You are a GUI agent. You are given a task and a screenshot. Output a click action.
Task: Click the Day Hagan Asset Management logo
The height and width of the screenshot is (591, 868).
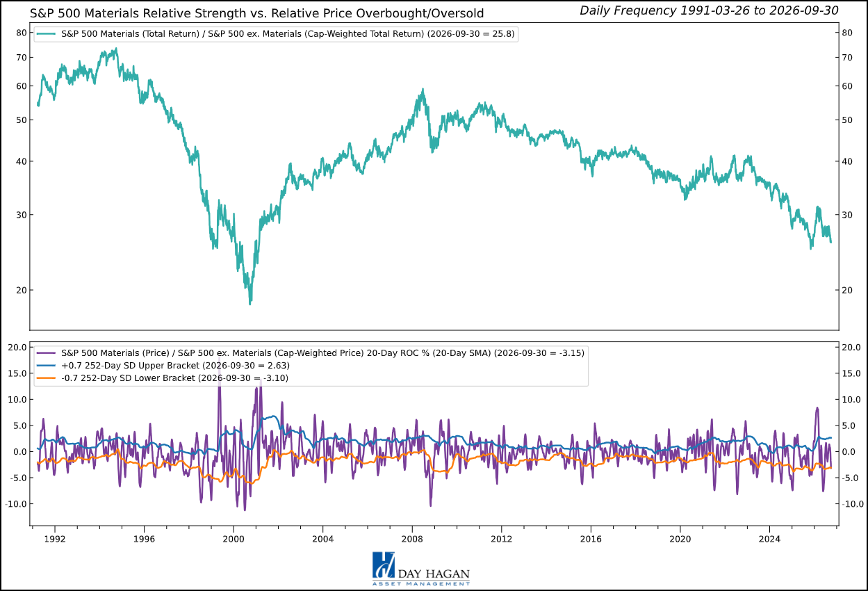tap(421, 569)
